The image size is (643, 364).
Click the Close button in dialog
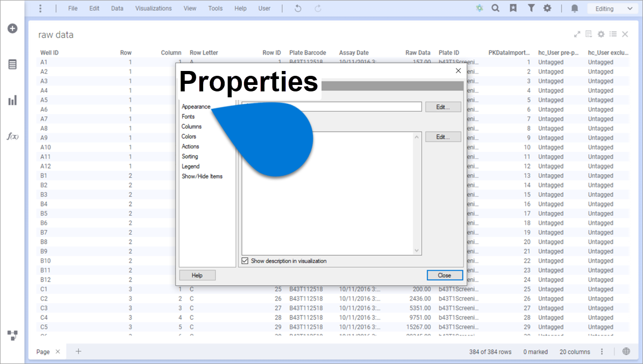click(445, 275)
